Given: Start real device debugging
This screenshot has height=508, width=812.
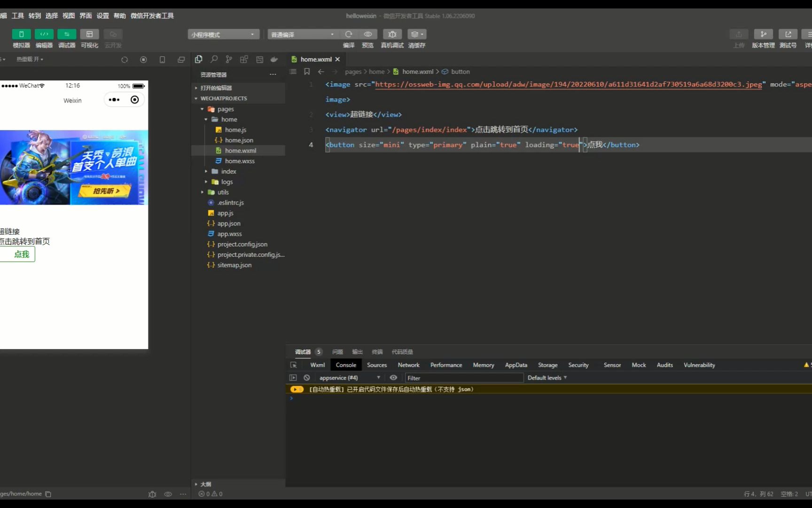Looking at the screenshot, I should (392, 34).
